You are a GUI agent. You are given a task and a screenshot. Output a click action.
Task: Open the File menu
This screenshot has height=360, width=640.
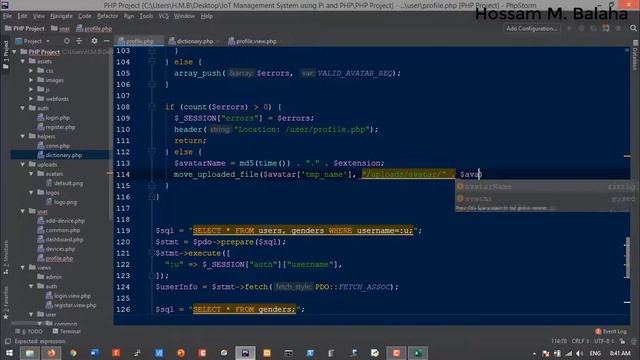[7, 16]
